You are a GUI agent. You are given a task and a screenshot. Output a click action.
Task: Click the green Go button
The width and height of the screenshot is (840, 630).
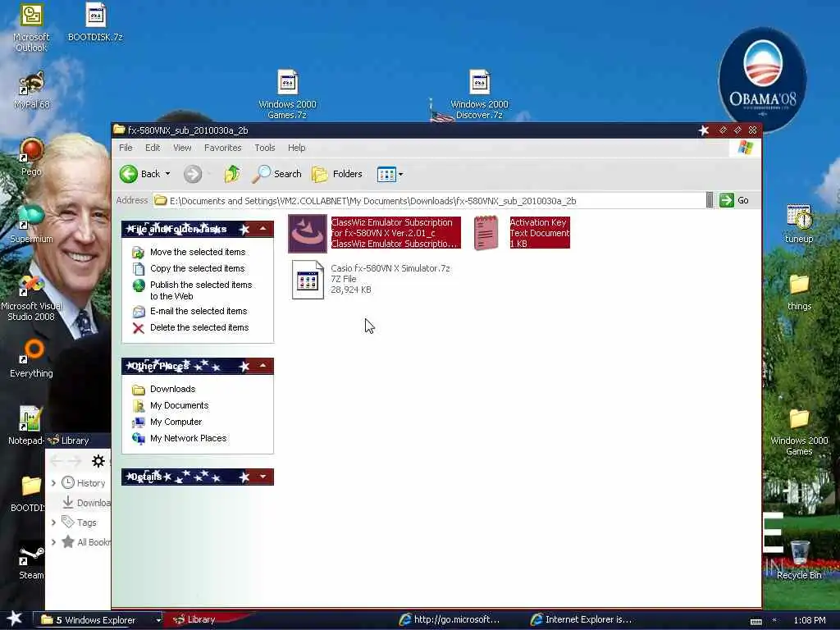(734, 200)
